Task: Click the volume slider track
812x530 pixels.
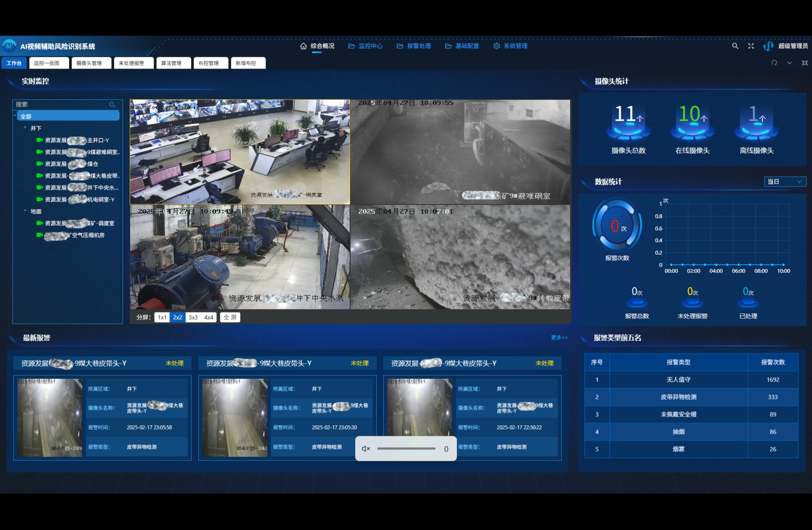Action: (x=406, y=449)
